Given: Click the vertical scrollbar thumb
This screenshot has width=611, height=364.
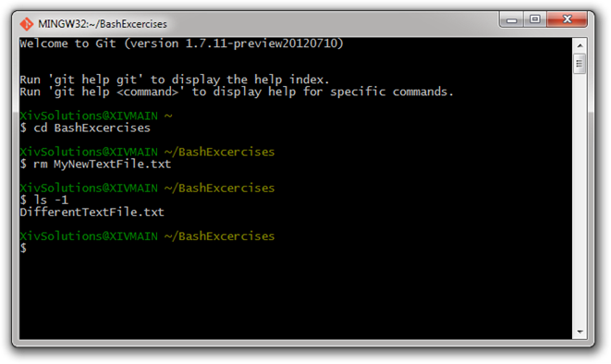Looking at the screenshot, I should pyautogui.click(x=580, y=64).
